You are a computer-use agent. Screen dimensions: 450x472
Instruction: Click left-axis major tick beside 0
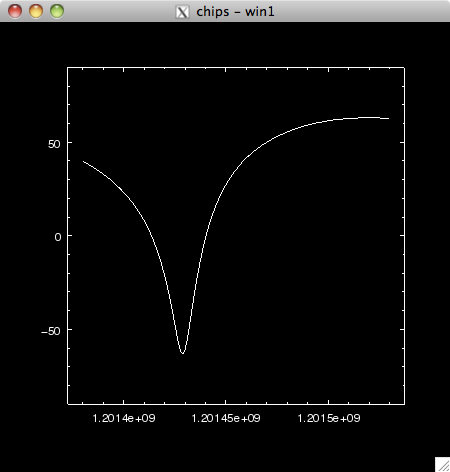[x=70, y=235]
